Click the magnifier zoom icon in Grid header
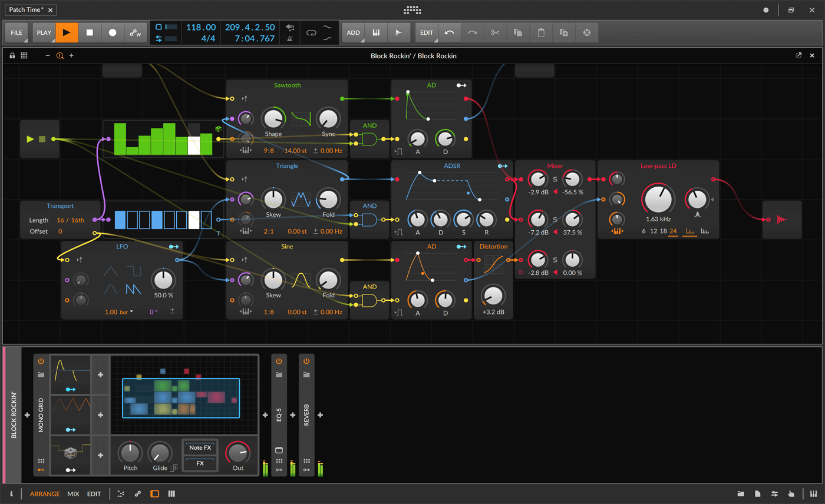 60,55
